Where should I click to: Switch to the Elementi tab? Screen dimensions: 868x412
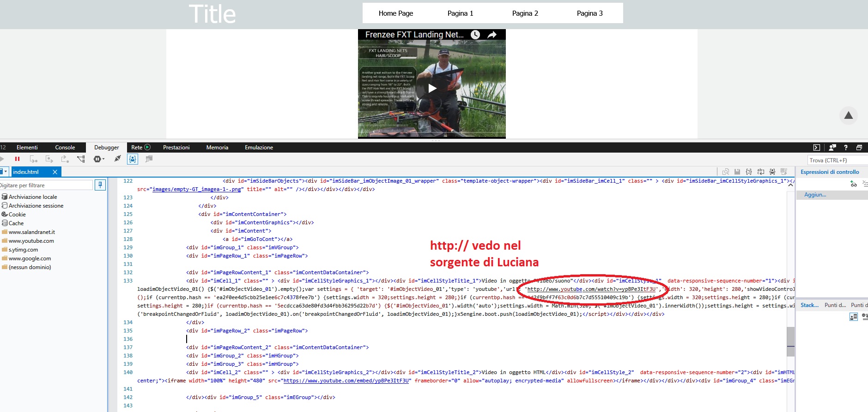[x=27, y=148]
